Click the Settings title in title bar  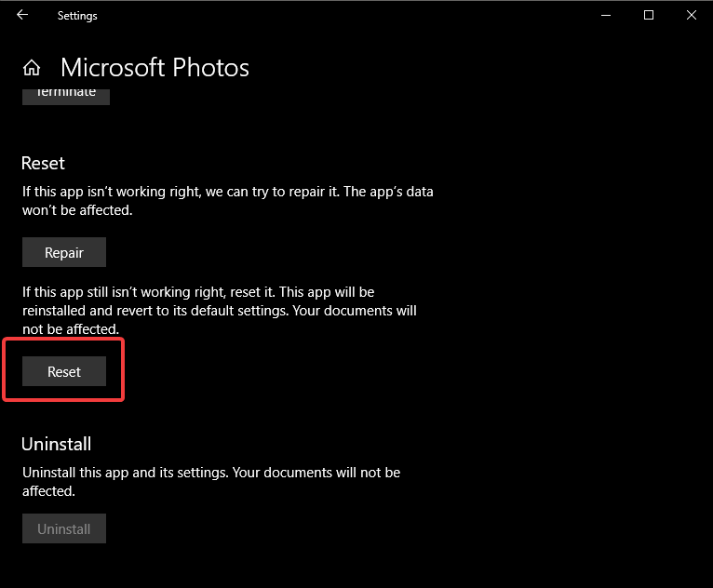(x=77, y=16)
